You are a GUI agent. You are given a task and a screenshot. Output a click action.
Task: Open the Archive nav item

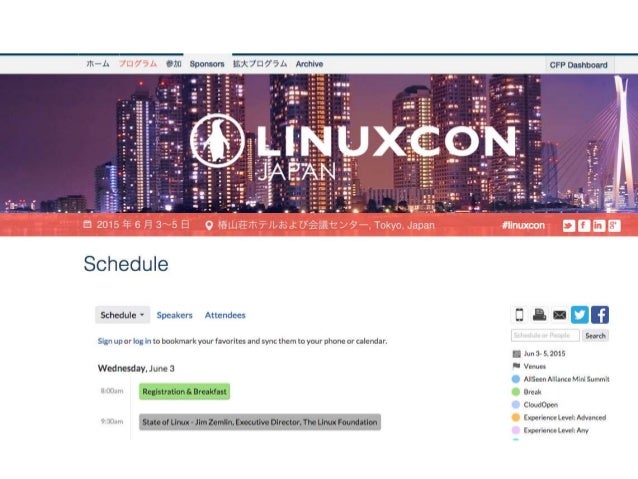pyautogui.click(x=309, y=64)
